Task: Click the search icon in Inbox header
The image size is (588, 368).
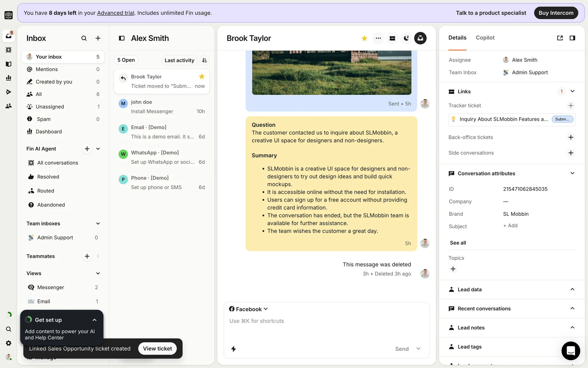Action: point(84,38)
